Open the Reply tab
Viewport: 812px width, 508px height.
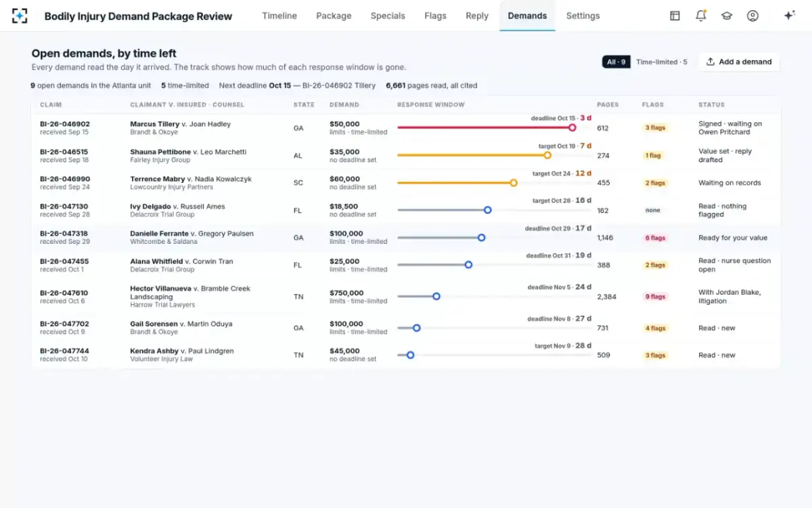click(477, 16)
